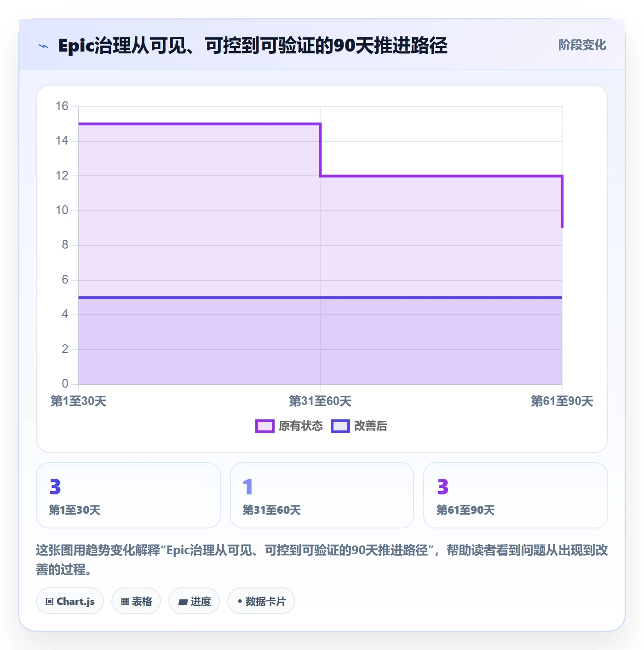Toggle the 改善后 legend swatch
This screenshot has height=650, width=644.
point(340,426)
